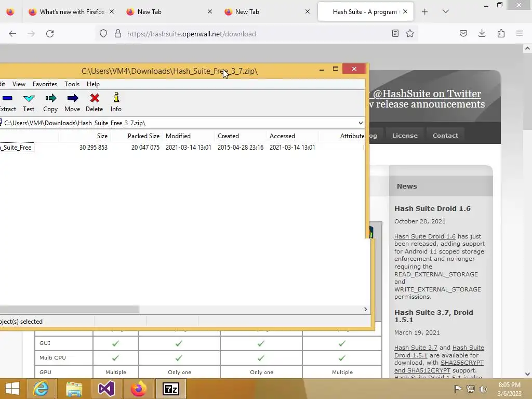Open the Help menu in 7-Zip

click(93, 84)
